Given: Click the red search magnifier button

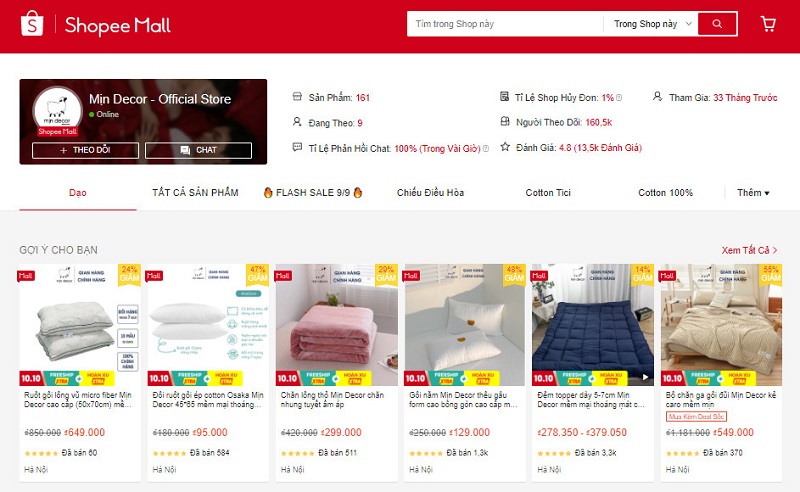Looking at the screenshot, I should (x=717, y=23).
